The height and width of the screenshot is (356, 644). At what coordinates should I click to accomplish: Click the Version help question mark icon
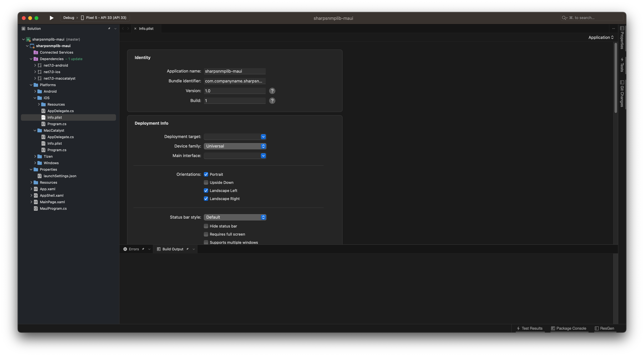click(x=272, y=91)
